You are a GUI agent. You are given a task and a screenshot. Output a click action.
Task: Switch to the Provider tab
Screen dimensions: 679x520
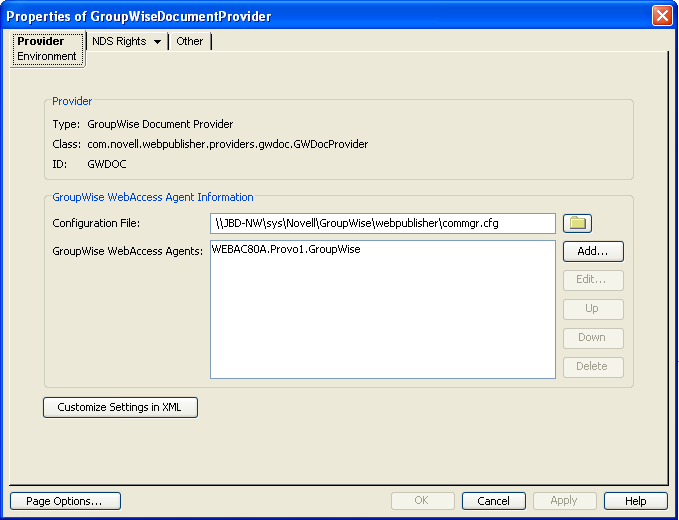40,41
